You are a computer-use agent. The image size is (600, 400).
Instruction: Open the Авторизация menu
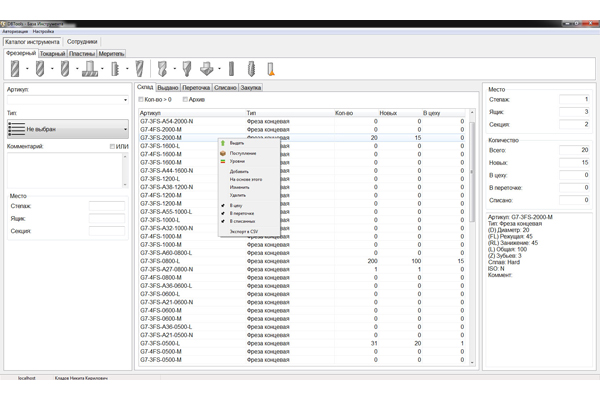pyautogui.click(x=15, y=31)
